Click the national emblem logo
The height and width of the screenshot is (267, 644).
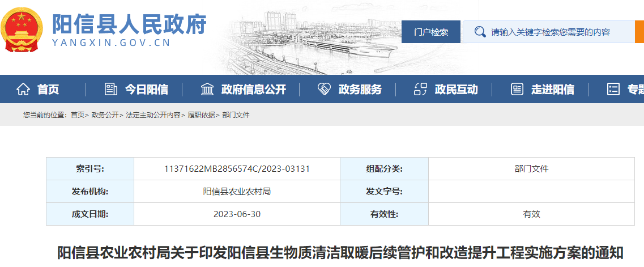click(22, 30)
